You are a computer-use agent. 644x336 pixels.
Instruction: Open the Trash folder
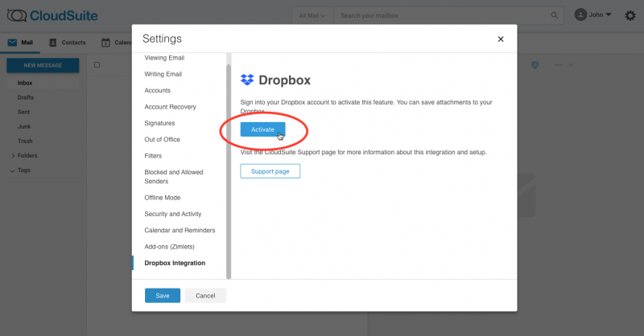(25, 141)
